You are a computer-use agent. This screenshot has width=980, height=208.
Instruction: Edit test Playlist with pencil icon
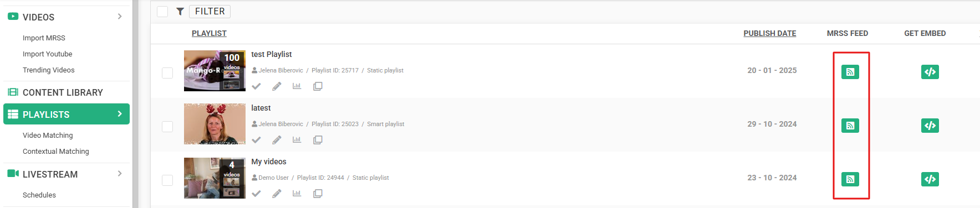click(277, 86)
